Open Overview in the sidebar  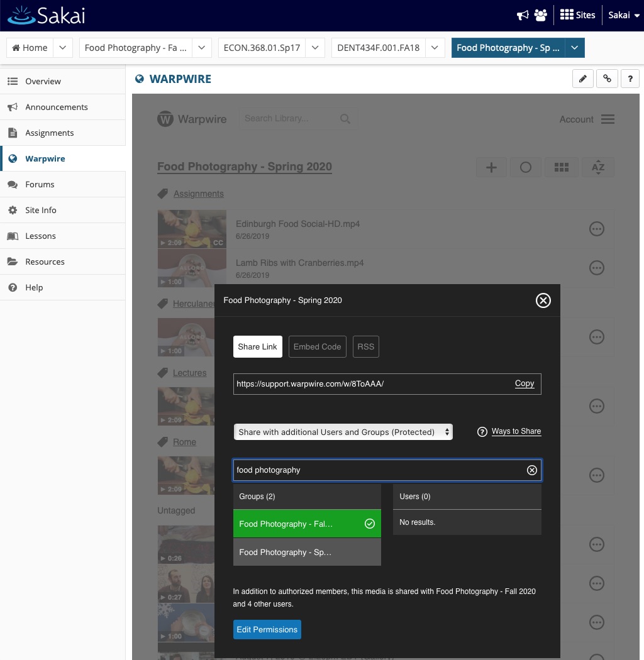click(x=63, y=81)
